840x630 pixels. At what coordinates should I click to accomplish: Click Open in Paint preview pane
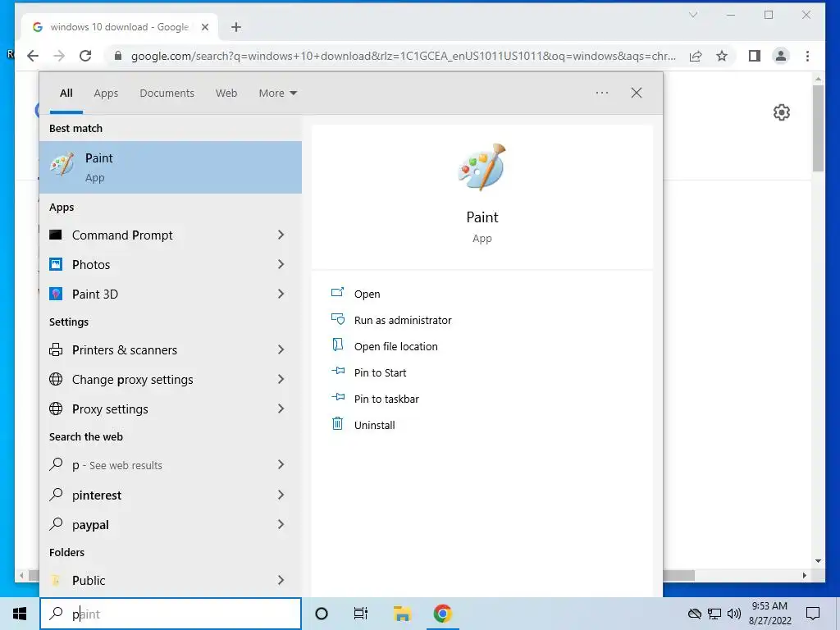pos(367,294)
